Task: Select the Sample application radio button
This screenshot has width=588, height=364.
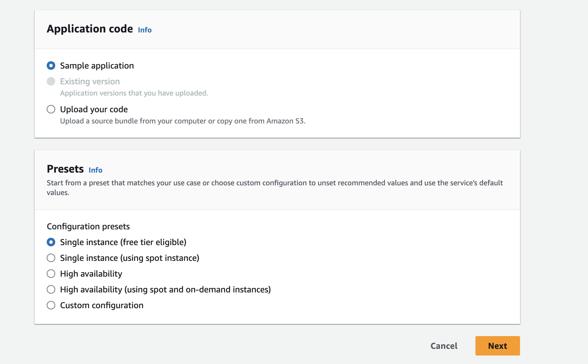Action: (51, 66)
